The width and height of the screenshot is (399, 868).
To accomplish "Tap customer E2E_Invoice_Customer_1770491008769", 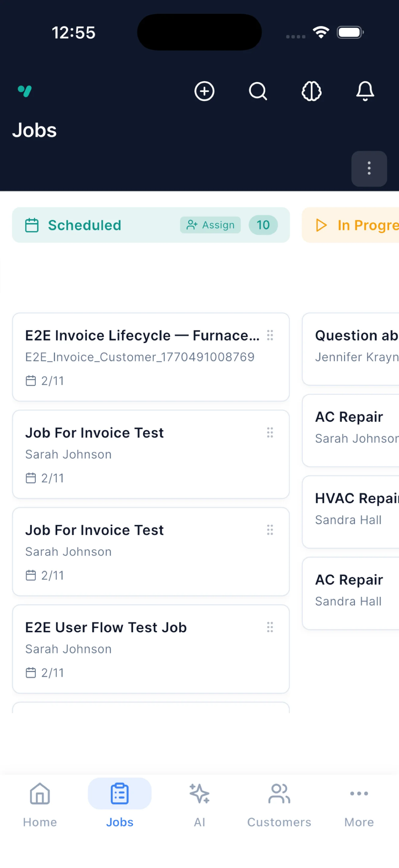I will pos(140,357).
